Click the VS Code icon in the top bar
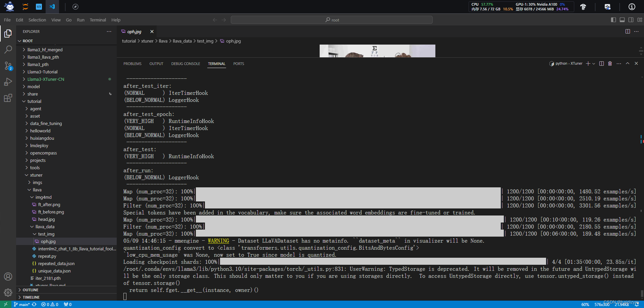Viewport: 644px width, 308px height. [x=52, y=6]
